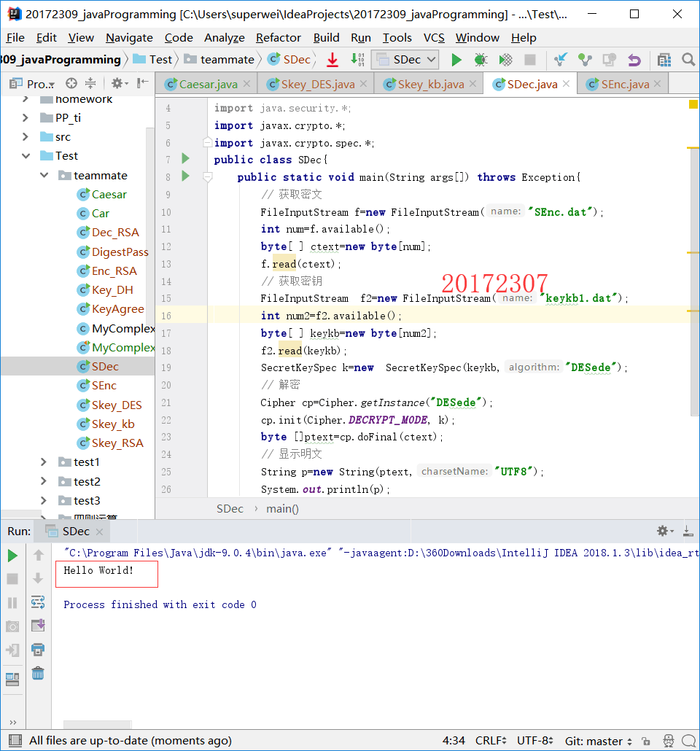Toggle the read-only lock icon in status bar
700x751 pixels.
click(x=646, y=741)
